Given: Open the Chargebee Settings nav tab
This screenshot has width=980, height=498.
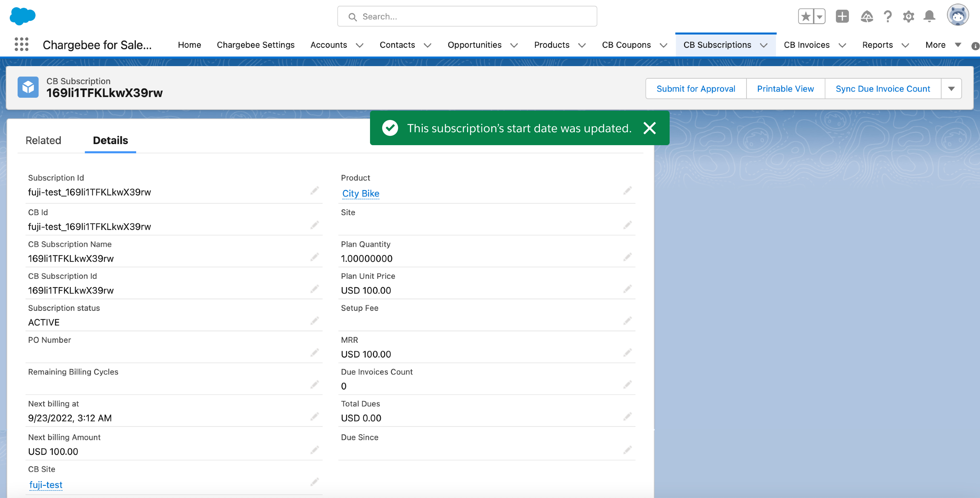Looking at the screenshot, I should pyautogui.click(x=255, y=45).
